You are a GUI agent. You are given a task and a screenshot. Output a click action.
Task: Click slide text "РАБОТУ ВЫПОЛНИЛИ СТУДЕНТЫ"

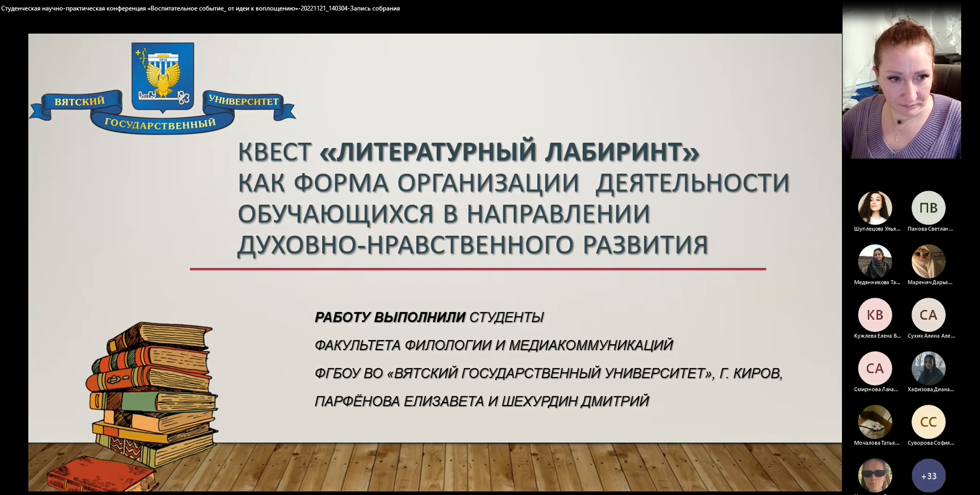(x=429, y=318)
